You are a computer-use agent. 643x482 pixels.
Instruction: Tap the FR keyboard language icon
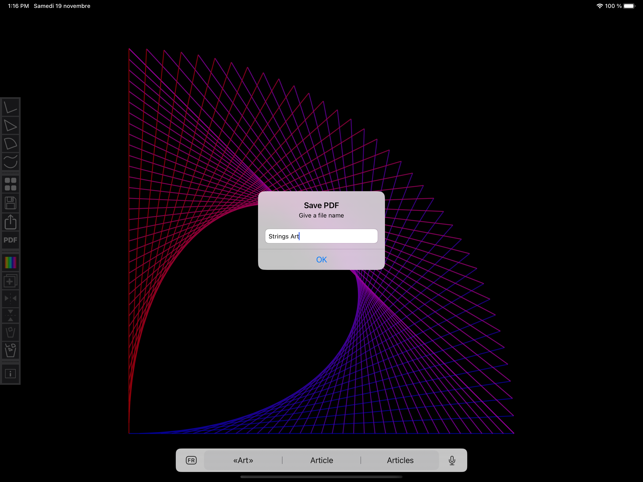pos(191,460)
